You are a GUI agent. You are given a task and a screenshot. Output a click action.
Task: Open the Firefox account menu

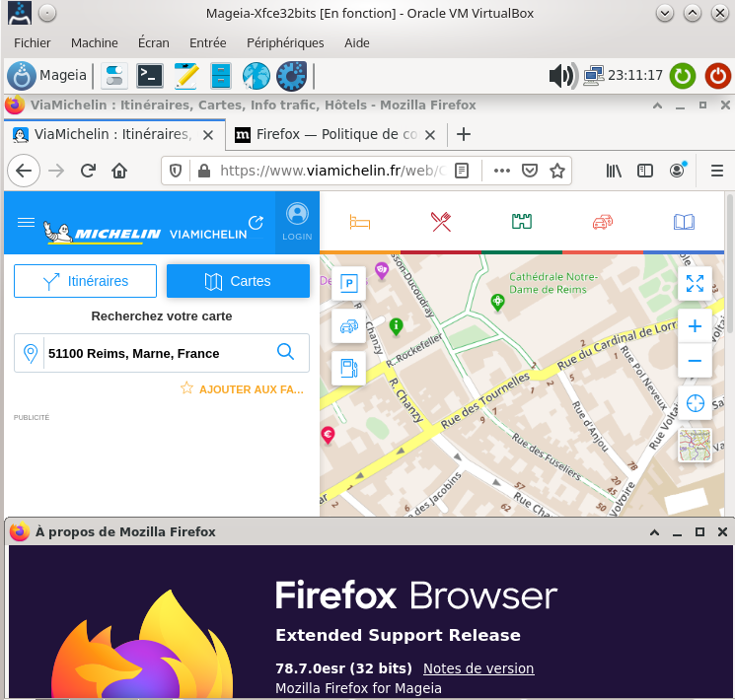678,171
